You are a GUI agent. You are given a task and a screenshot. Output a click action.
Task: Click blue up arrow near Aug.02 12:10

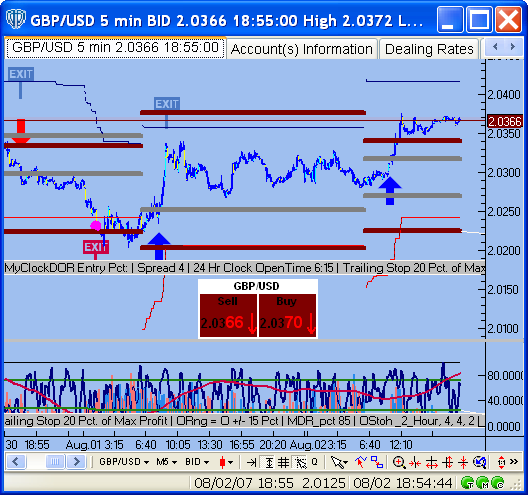point(390,191)
